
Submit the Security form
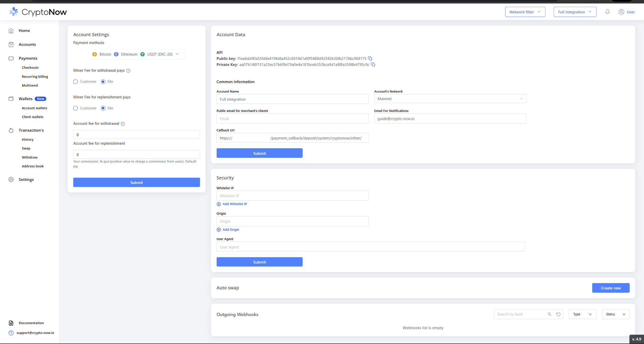pyautogui.click(x=259, y=262)
